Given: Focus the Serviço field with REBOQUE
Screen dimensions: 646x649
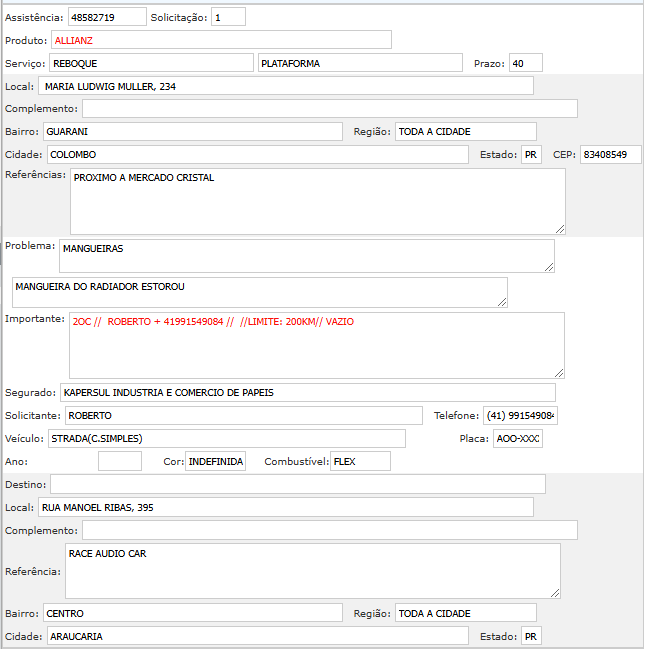Looking at the screenshot, I should coord(151,63).
